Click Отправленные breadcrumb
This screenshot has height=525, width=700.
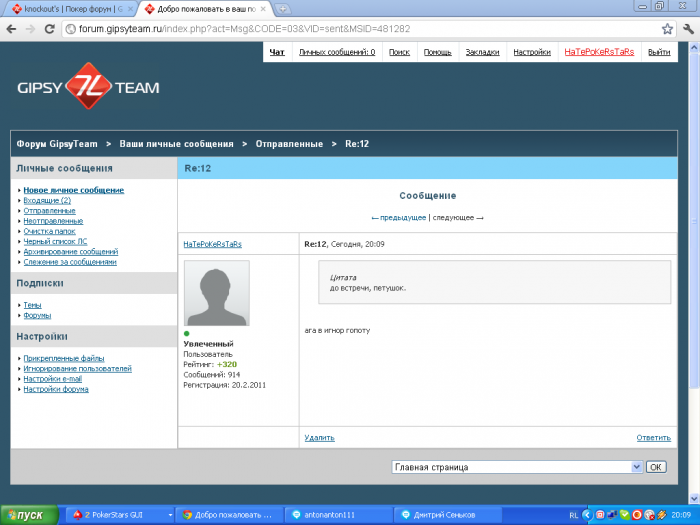(289, 144)
